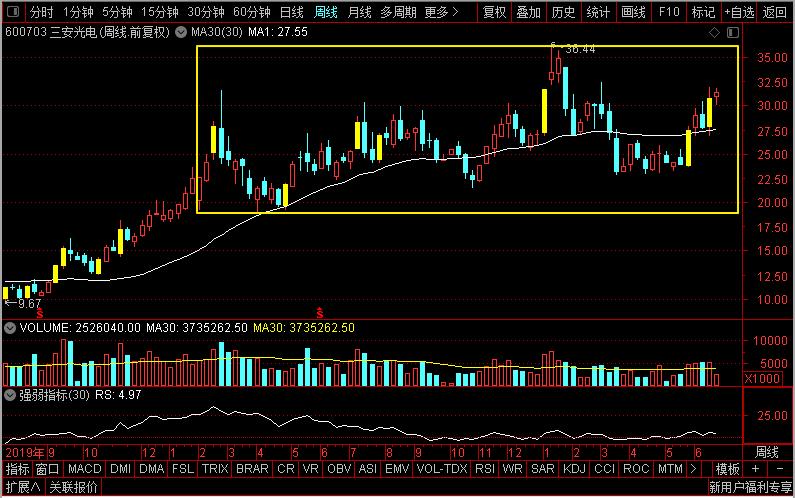Open F10 company info

(669, 12)
